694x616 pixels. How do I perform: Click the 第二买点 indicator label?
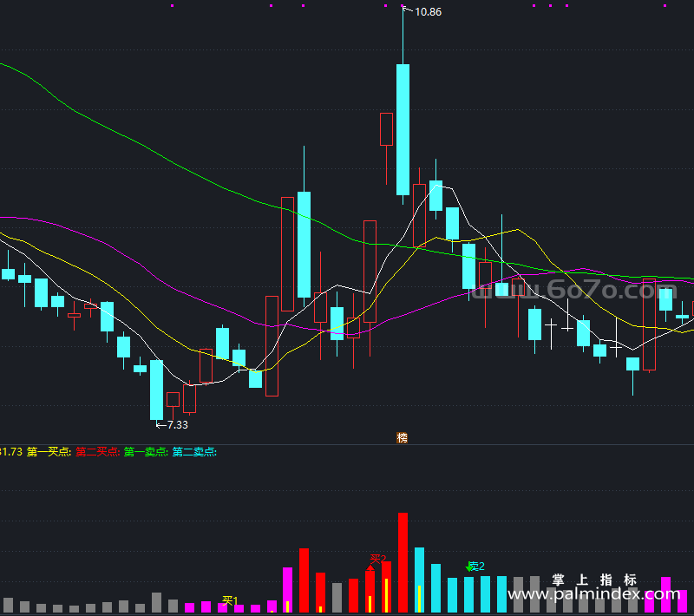pos(97,452)
